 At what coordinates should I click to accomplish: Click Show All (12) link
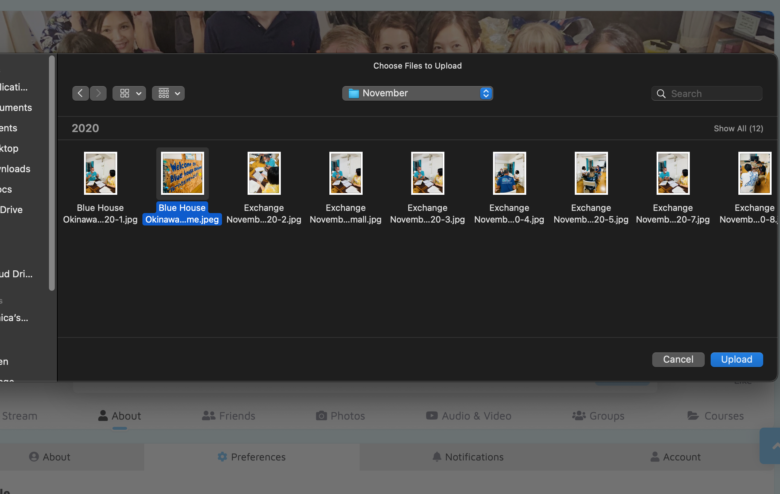738,129
